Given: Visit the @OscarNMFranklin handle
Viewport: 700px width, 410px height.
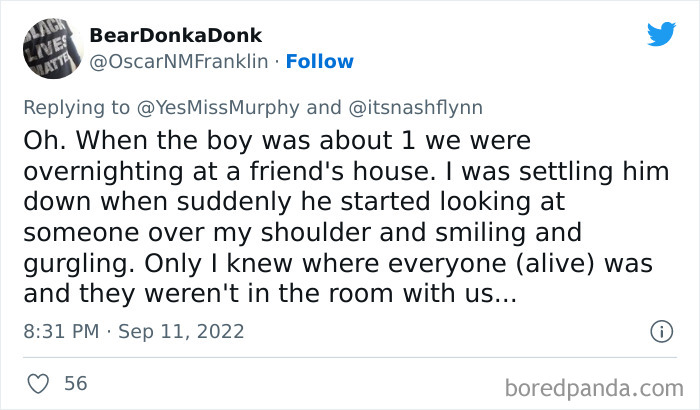Looking at the screenshot, I should pyautogui.click(x=181, y=61).
